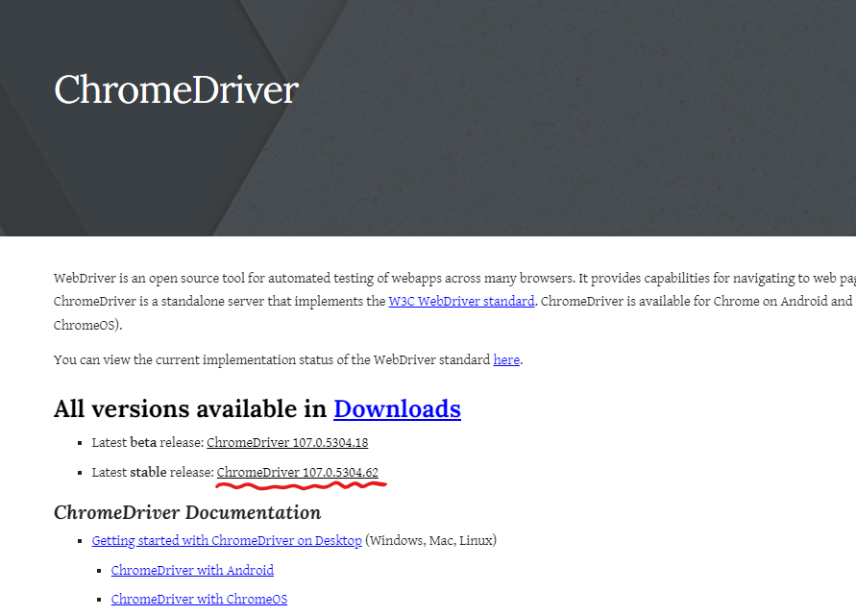
Task: Open the W3C WebDriver standard link
Action: [x=461, y=302]
